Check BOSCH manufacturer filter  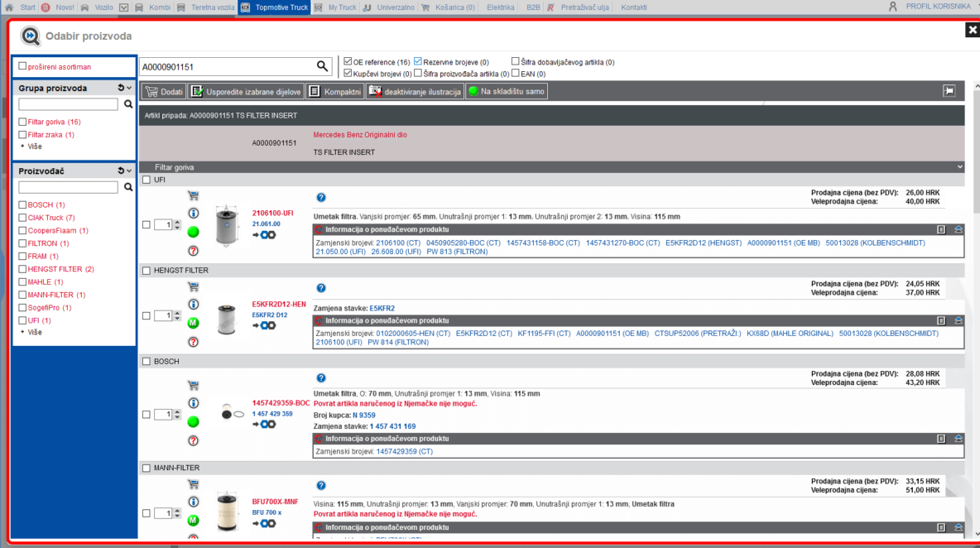[22, 205]
